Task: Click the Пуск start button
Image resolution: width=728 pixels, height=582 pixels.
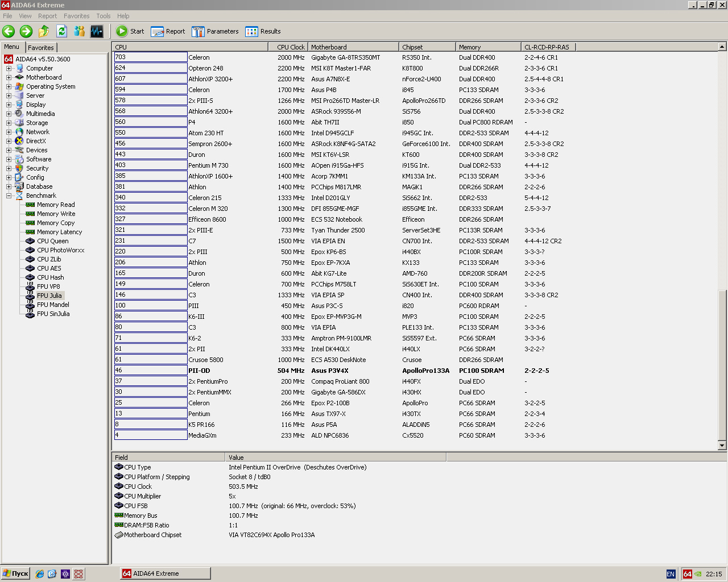Action: [x=15, y=573]
